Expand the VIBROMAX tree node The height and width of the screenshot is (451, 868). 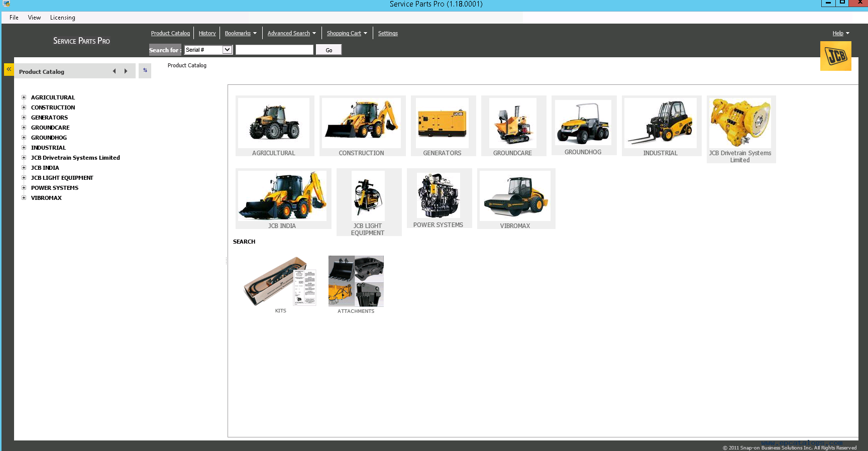(24, 198)
